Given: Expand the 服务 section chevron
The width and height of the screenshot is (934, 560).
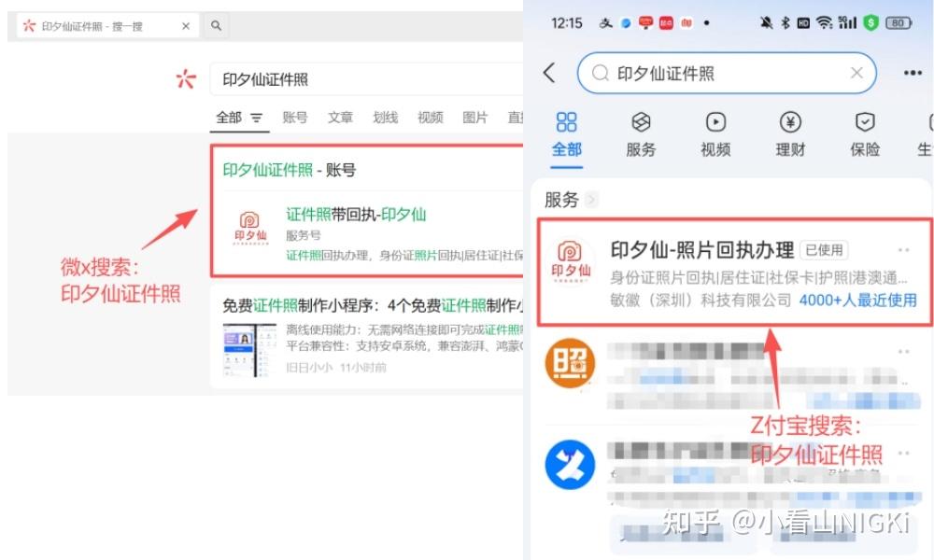Looking at the screenshot, I should 591,200.
